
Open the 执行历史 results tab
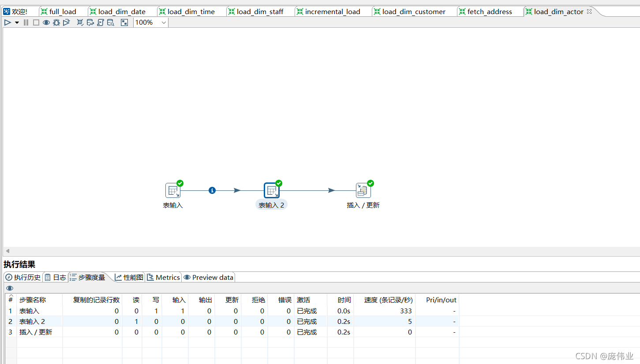(23, 277)
